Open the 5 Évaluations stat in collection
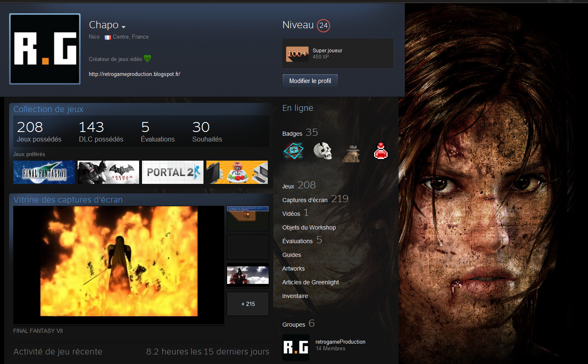The image size is (588, 364). coord(158,131)
